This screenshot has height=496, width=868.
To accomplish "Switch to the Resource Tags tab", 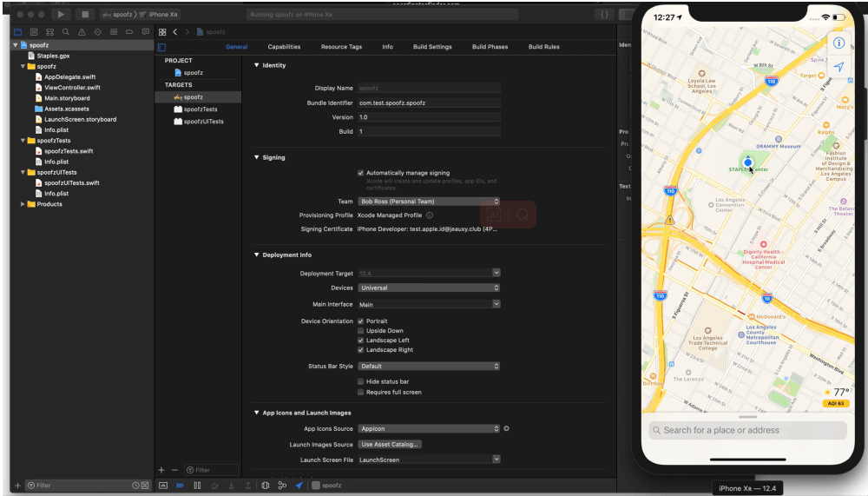I will pyautogui.click(x=341, y=47).
